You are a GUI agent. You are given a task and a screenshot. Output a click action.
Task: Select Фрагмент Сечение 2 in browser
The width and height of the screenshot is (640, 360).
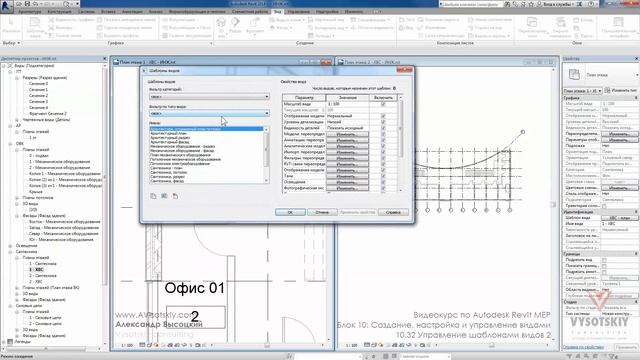click(x=48, y=113)
